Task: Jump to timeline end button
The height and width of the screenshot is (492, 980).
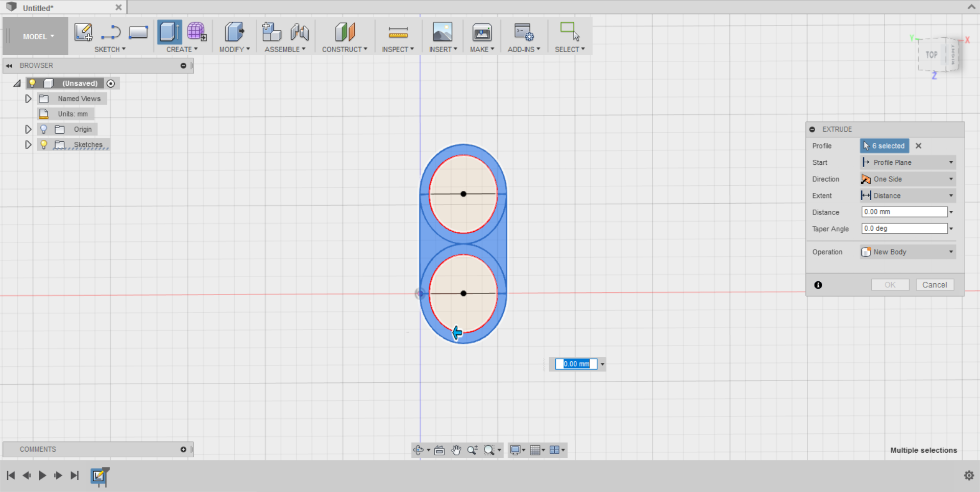Action: (x=75, y=476)
